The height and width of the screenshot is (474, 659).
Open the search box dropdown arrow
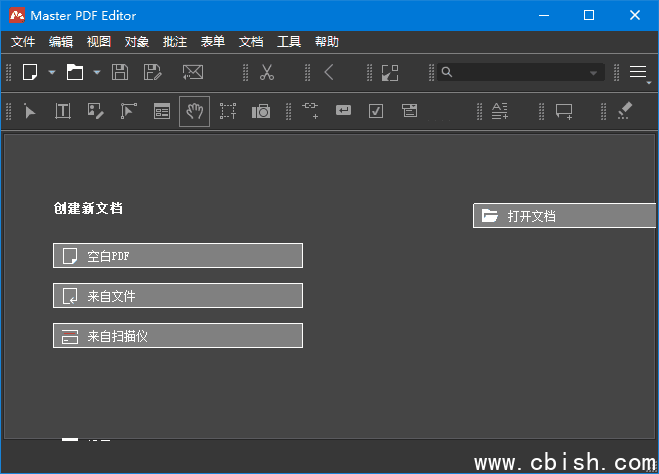tap(593, 73)
